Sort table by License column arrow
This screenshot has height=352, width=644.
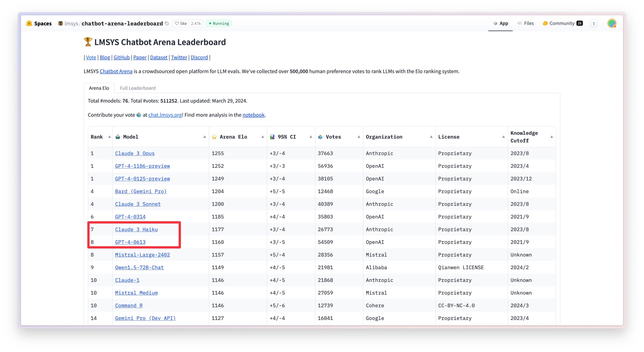(503, 137)
